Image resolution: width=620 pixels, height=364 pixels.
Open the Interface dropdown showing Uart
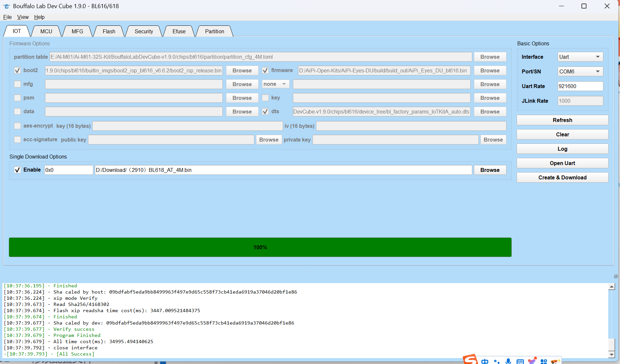pos(580,57)
